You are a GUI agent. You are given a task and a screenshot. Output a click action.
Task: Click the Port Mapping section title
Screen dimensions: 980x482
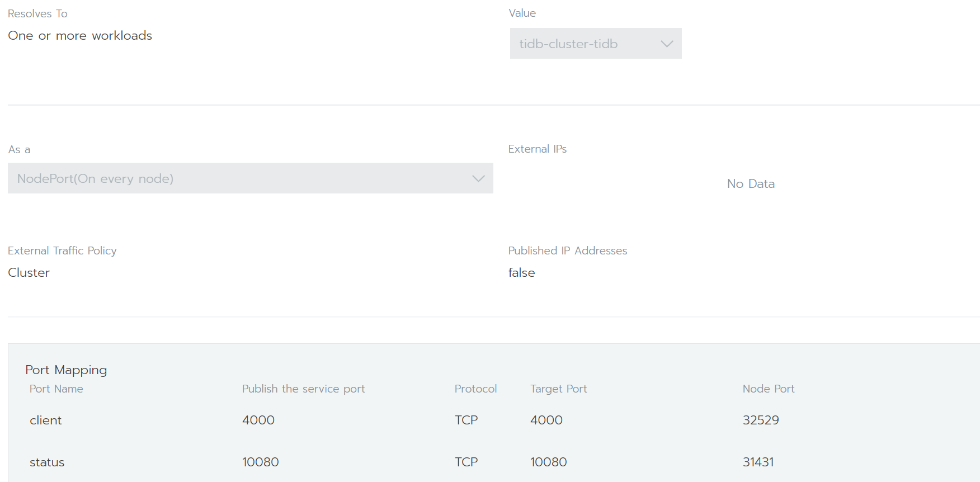pos(66,370)
